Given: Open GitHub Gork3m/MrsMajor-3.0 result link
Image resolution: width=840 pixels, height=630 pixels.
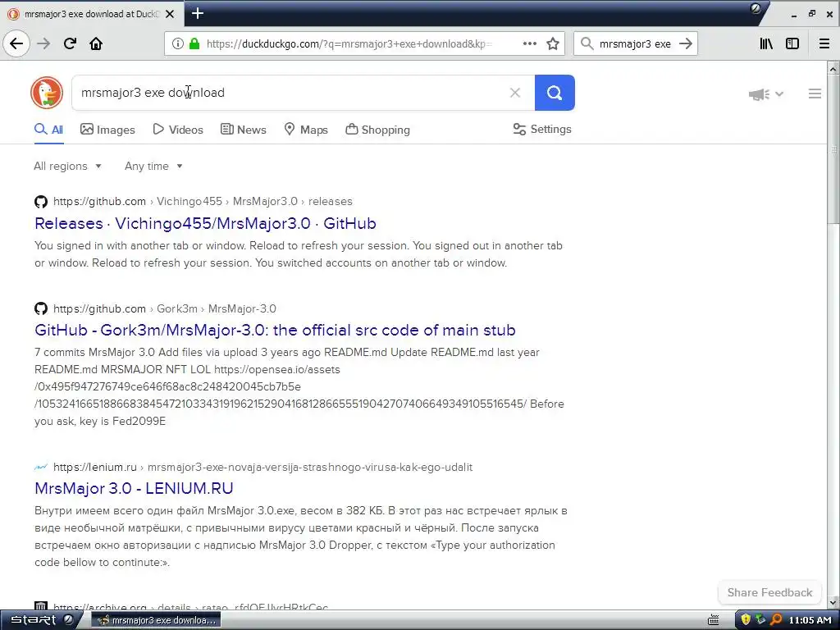Looking at the screenshot, I should coord(275,330).
